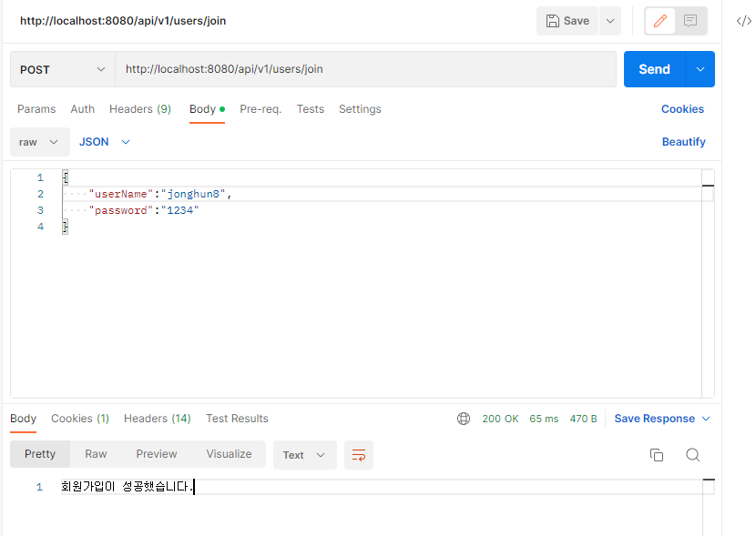The image size is (756, 536).
Task: Click the request editor scrollbar
Action: point(708,284)
